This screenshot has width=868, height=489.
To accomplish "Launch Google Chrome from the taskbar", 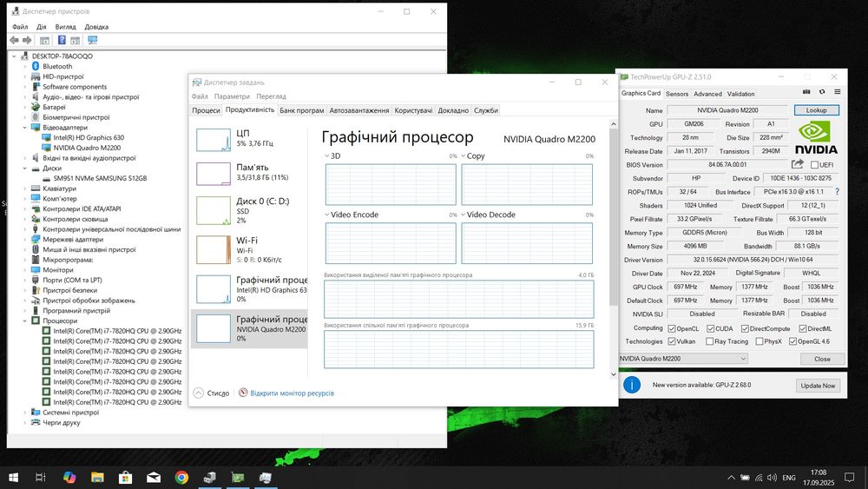I will tap(181, 477).
